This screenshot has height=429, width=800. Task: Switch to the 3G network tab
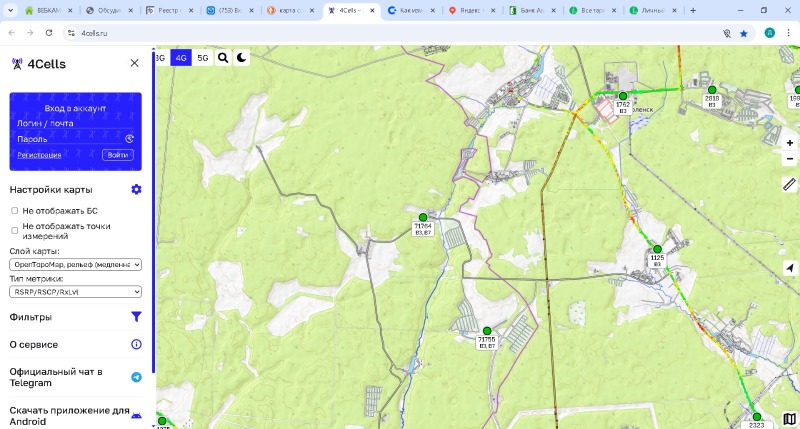coord(160,58)
